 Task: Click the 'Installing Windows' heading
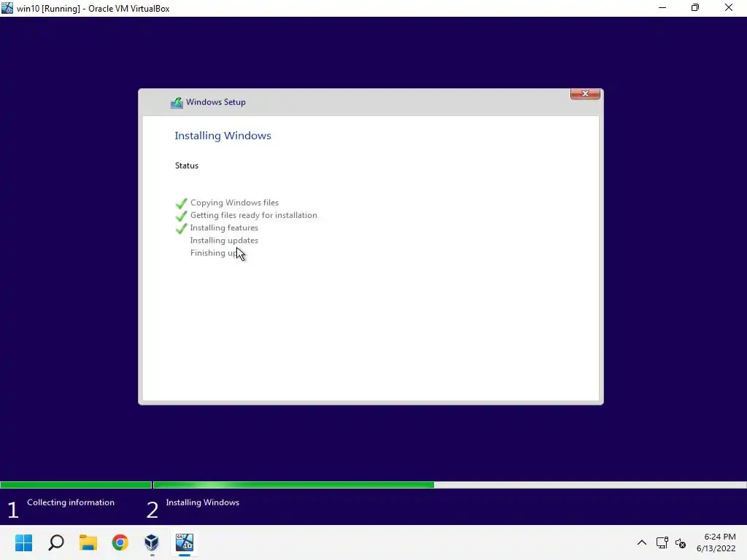pyautogui.click(x=223, y=136)
